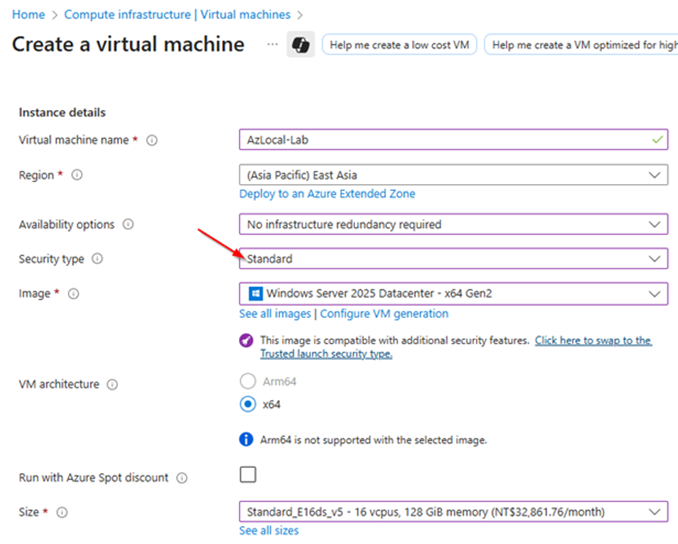The image size is (678, 544).
Task: Click info icon next to Availability options
Action: tap(128, 225)
